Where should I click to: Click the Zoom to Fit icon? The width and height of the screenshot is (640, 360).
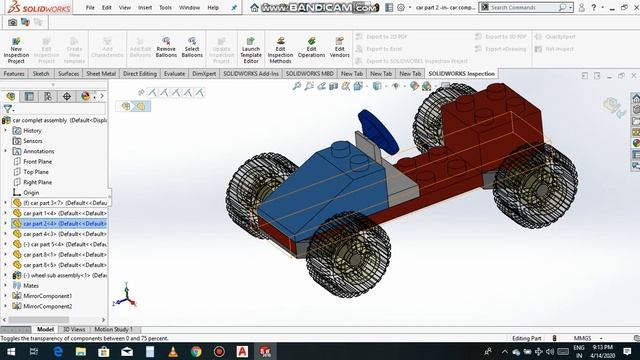click(x=297, y=86)
